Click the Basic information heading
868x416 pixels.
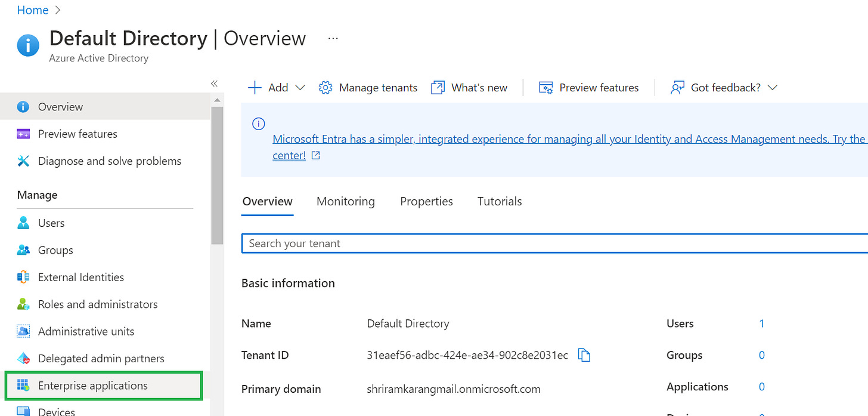click(288, 283)
